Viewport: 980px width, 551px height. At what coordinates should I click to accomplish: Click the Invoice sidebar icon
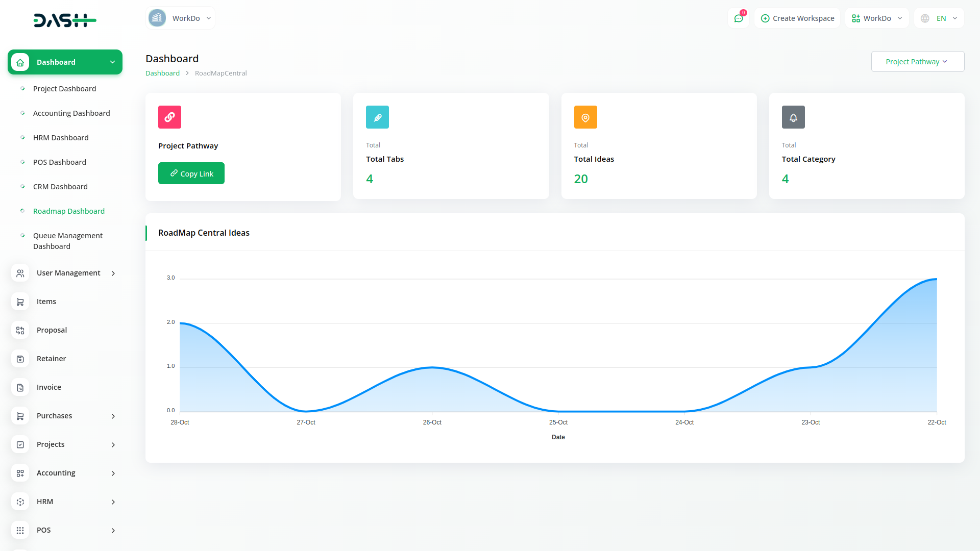20,388
